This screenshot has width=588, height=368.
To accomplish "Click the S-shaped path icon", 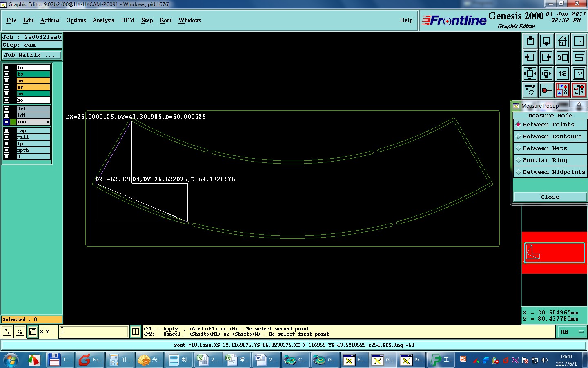I will point(579,57).
